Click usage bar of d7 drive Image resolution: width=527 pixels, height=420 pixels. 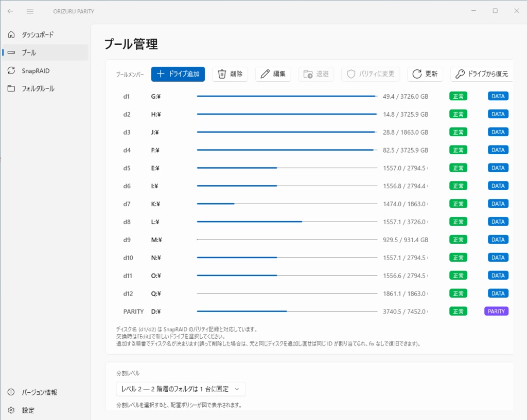pos(287,204)
